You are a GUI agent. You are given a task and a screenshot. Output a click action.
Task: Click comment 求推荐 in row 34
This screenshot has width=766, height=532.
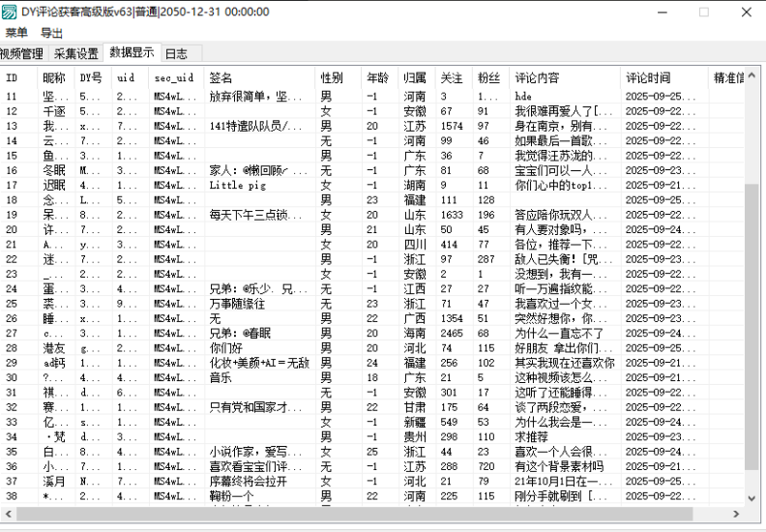point(532,437)
